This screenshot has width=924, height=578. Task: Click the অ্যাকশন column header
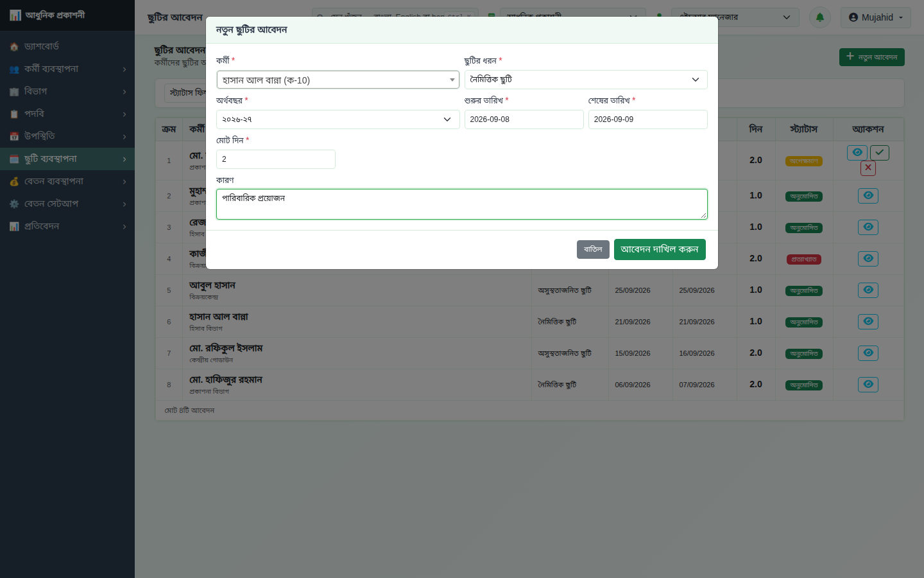point(868,129)
